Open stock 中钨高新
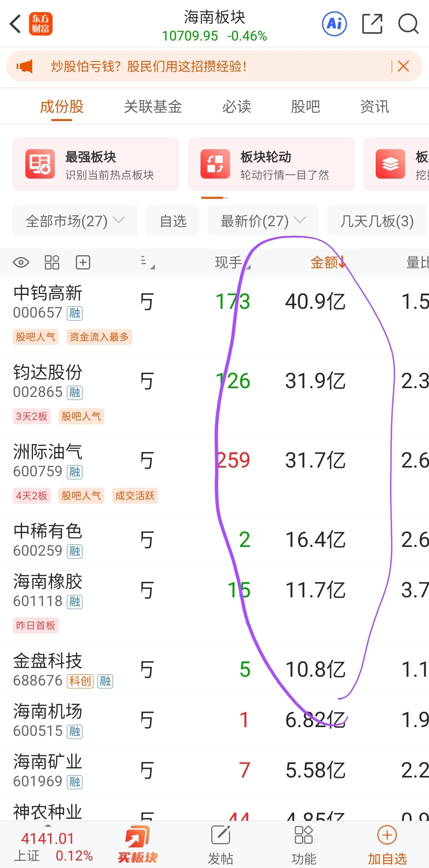Viewport: 429px width, 868px height. [x=48, y=294]
